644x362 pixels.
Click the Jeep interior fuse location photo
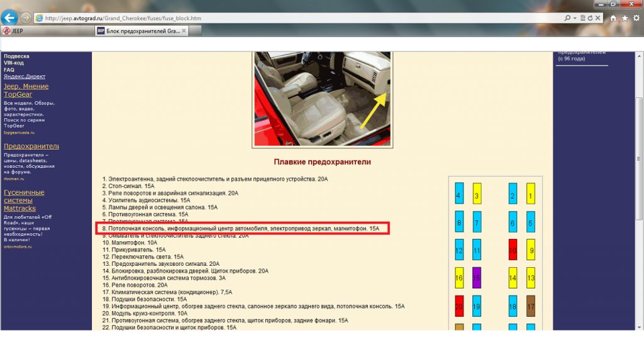(323, 99)
